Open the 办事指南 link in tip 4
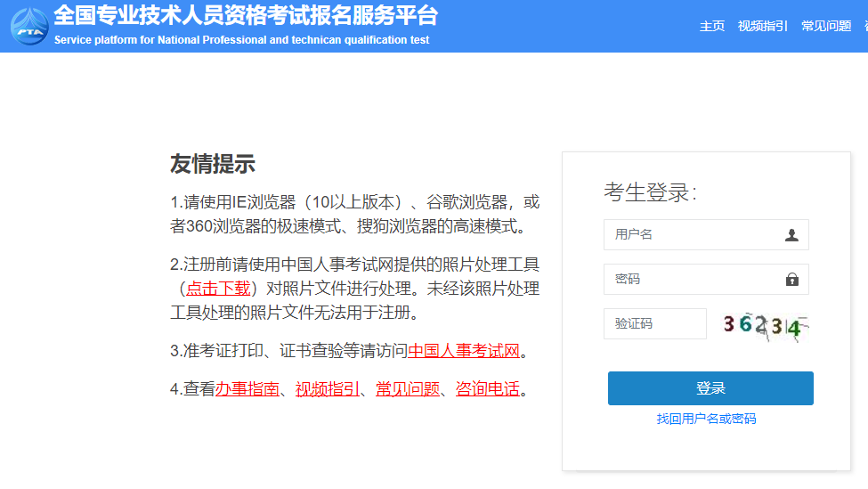Viewport: 868px width, 489px height. click(247, 388)
